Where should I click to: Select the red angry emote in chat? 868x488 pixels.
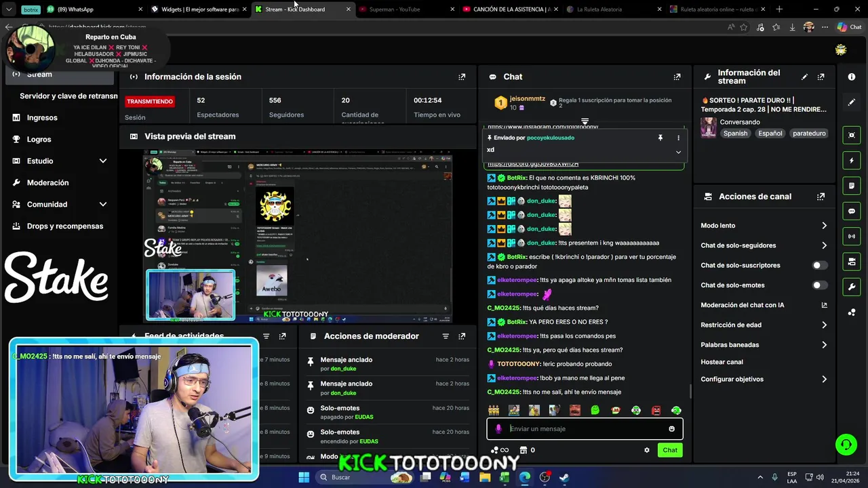pyautogui.click(x=656, y=410)
